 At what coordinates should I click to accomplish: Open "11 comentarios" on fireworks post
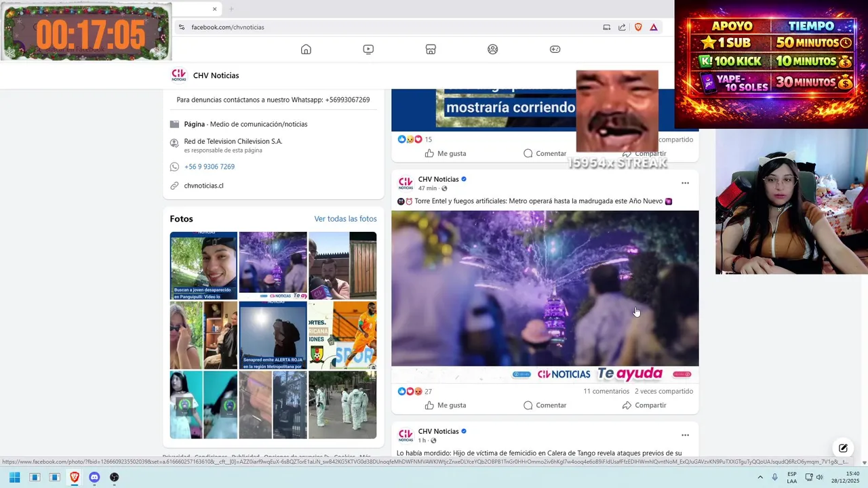(606, 392)
